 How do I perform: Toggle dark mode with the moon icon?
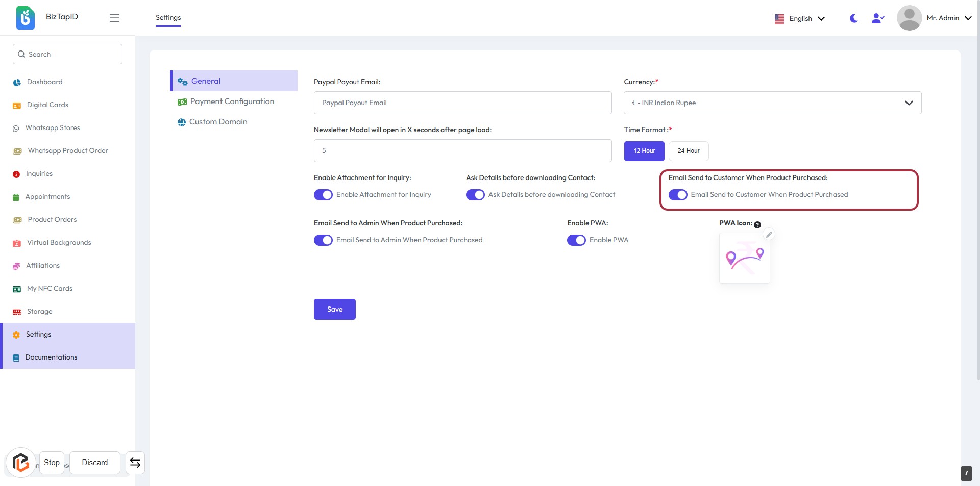(x=853, y=18)
